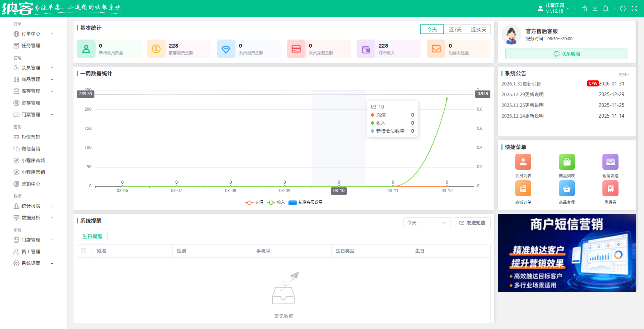Open the notification bell icon
This screenshot has height=329, width=644.
click(605, 9)
